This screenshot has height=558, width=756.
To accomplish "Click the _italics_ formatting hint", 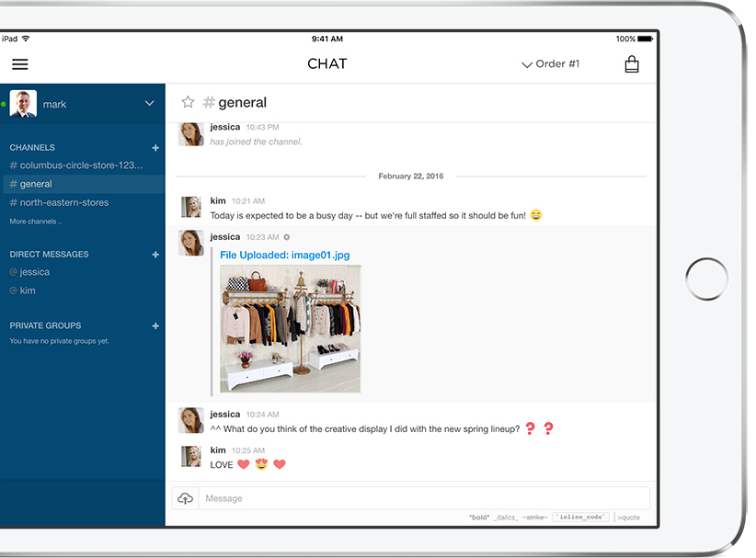I will click(x=506, y=518).
